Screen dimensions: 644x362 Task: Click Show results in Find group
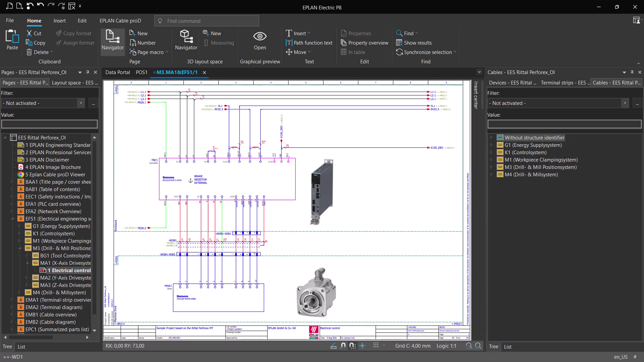click(x=418, y=43)
